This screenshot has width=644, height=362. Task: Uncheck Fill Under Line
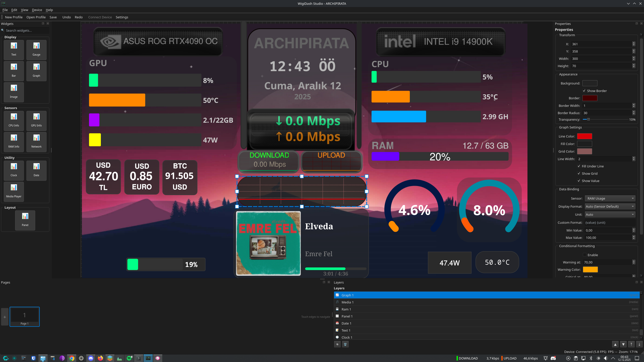point(579,166)
